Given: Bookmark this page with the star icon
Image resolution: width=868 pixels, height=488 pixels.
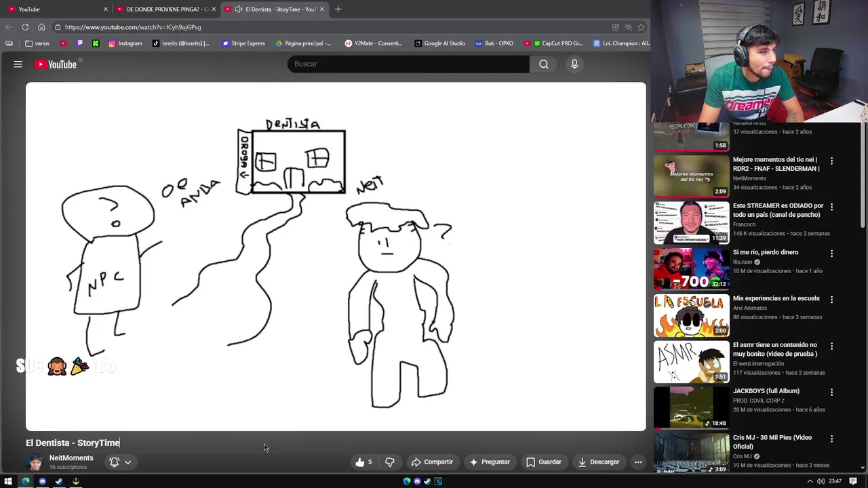Looking at the screenshot, I should point(641,27).
